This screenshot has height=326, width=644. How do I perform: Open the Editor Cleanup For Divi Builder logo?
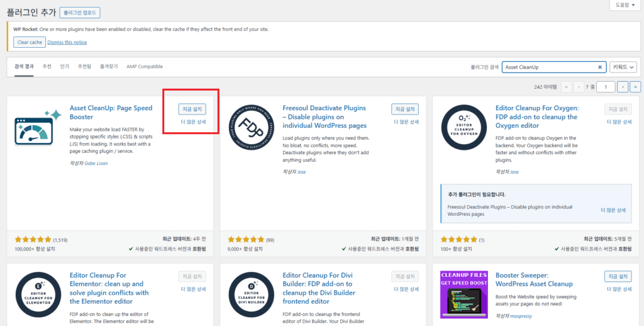tap(251, 295)
